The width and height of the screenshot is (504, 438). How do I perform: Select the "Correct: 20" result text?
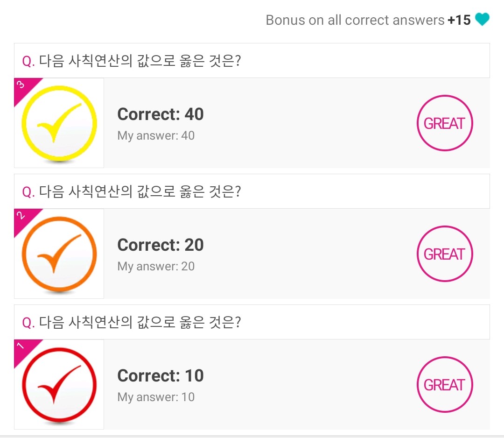[161, 245]
